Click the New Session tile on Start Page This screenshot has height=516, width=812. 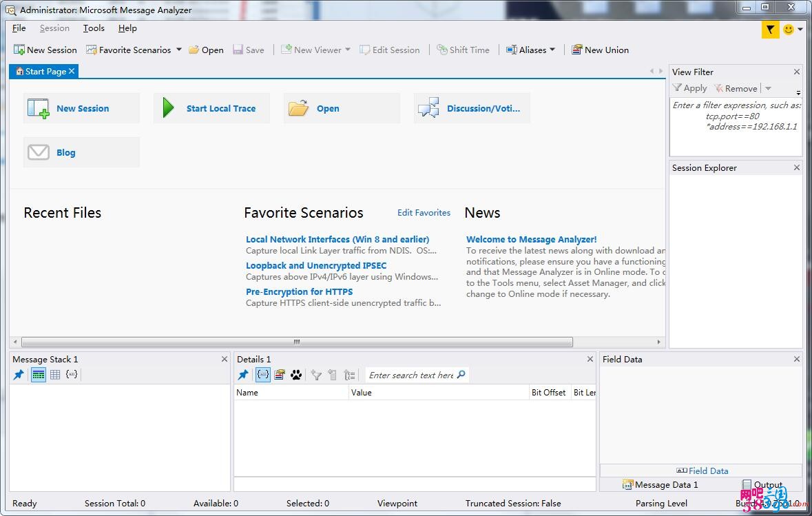pos(81,108)
